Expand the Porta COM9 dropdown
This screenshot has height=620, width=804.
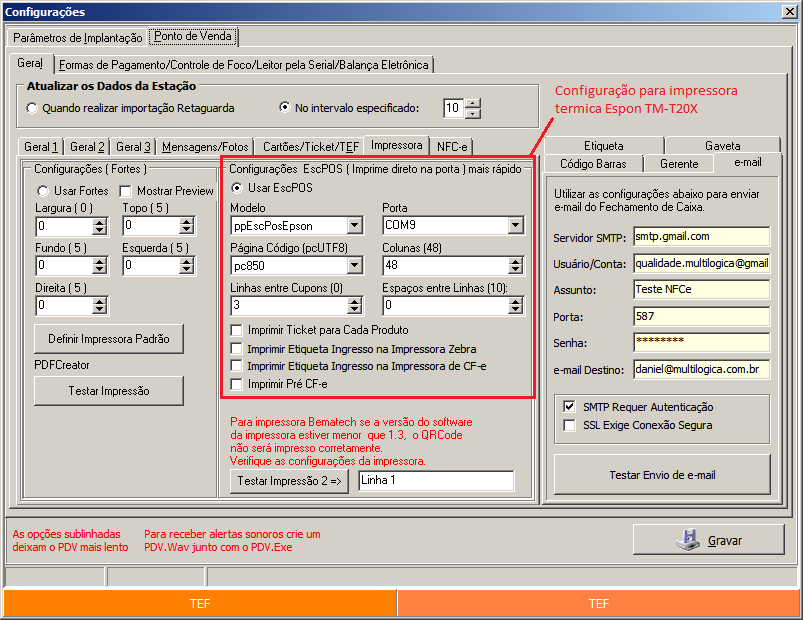[x=515, y=226]
